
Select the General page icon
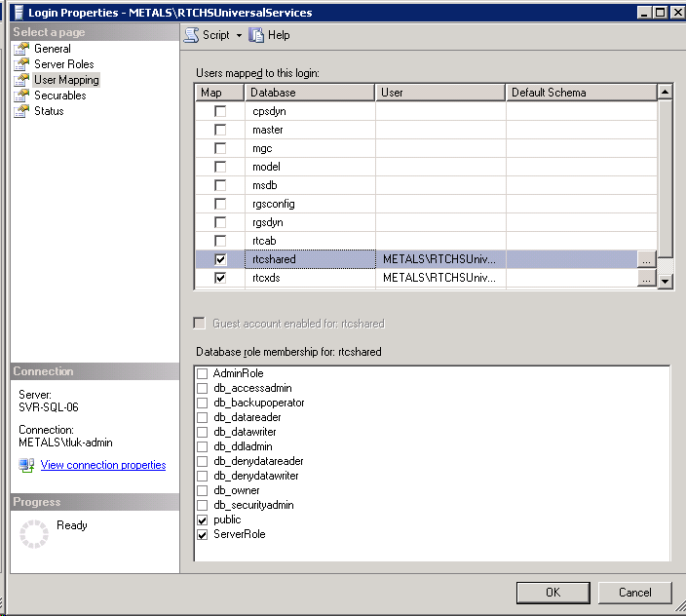pos(21,49)
